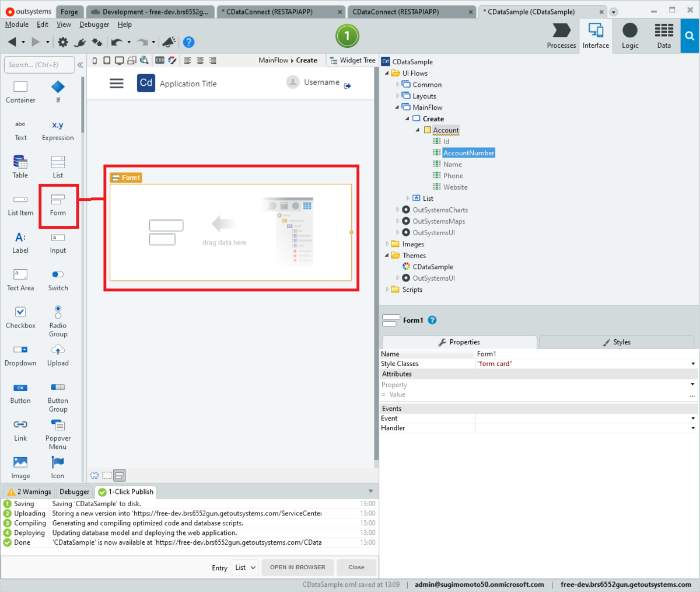This screenshot has width=700, height=592.
Task: Click the blue search magnifier at top right
Action: [689, 36]
